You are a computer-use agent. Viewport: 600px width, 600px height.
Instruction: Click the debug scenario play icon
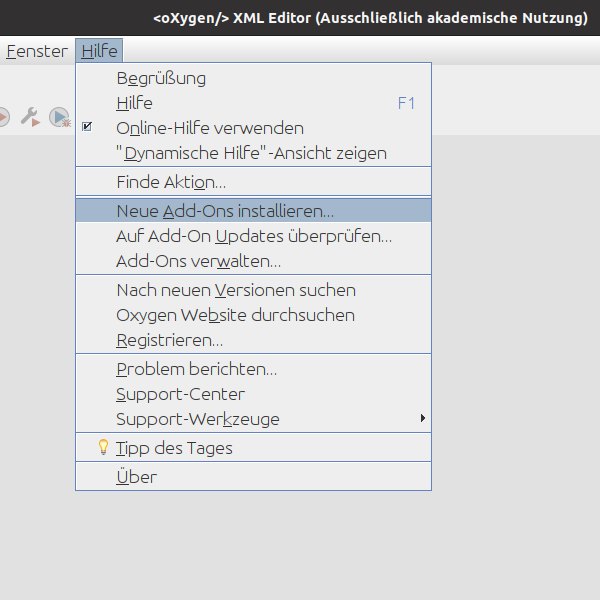[x=60, y=117]
